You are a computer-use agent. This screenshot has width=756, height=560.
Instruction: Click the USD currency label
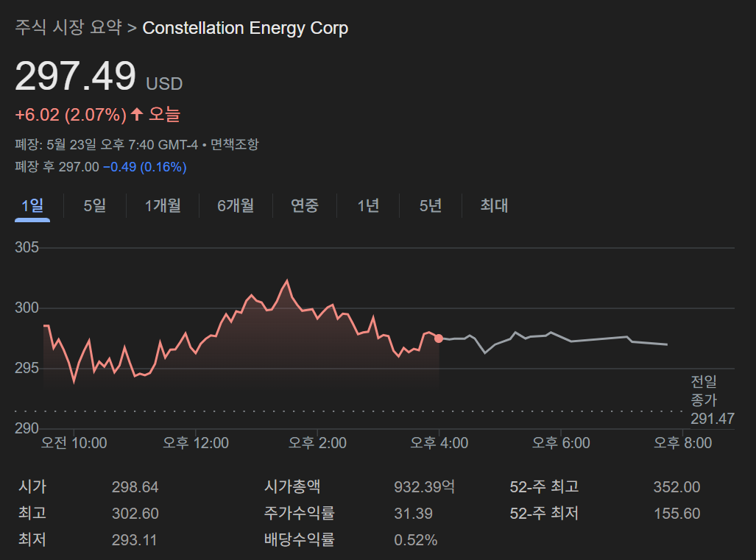[x=164, y=84]
